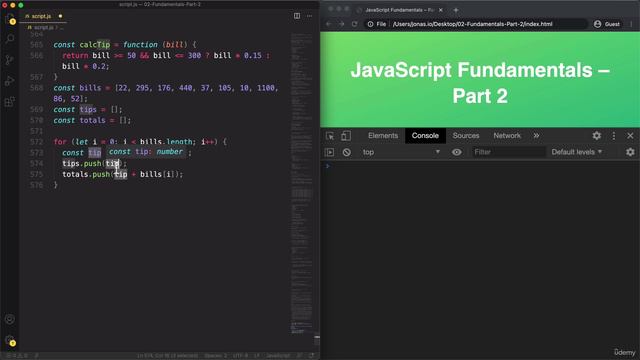Switch to DevTools Elements tab
This screenshot has height=360, width=640.
pyautogui.click(x=383, y=136)
